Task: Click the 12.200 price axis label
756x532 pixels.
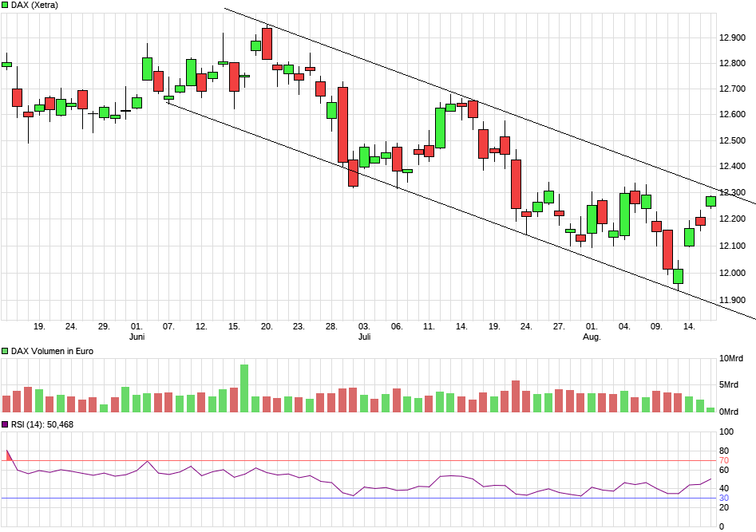Action: (732, 219)
